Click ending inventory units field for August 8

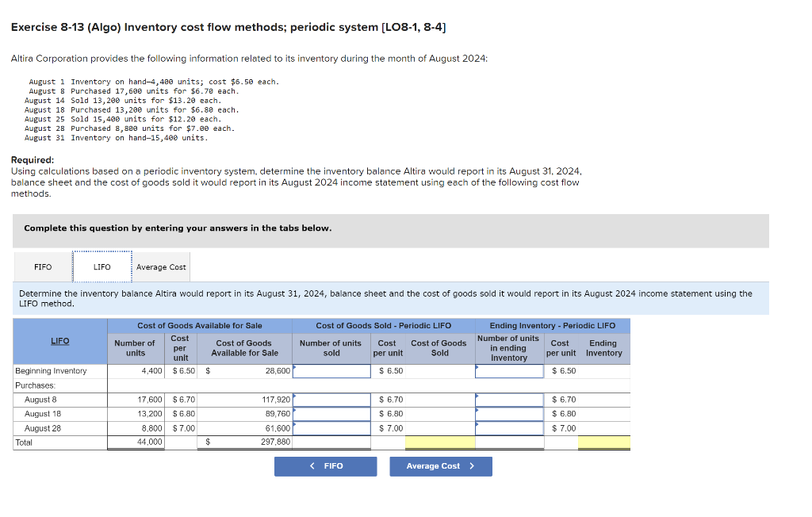pyautogui.click(x=509, y=399)
